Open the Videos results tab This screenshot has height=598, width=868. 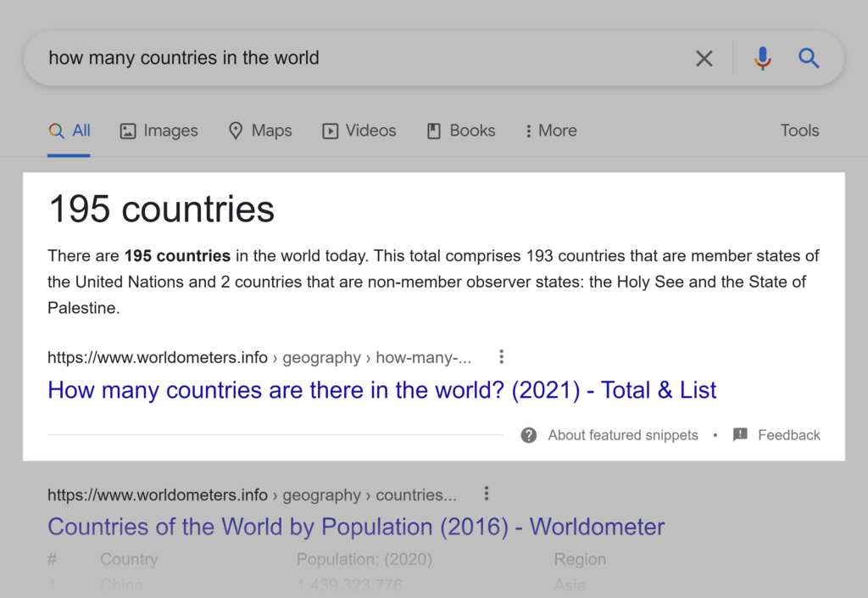pos(359,131)
